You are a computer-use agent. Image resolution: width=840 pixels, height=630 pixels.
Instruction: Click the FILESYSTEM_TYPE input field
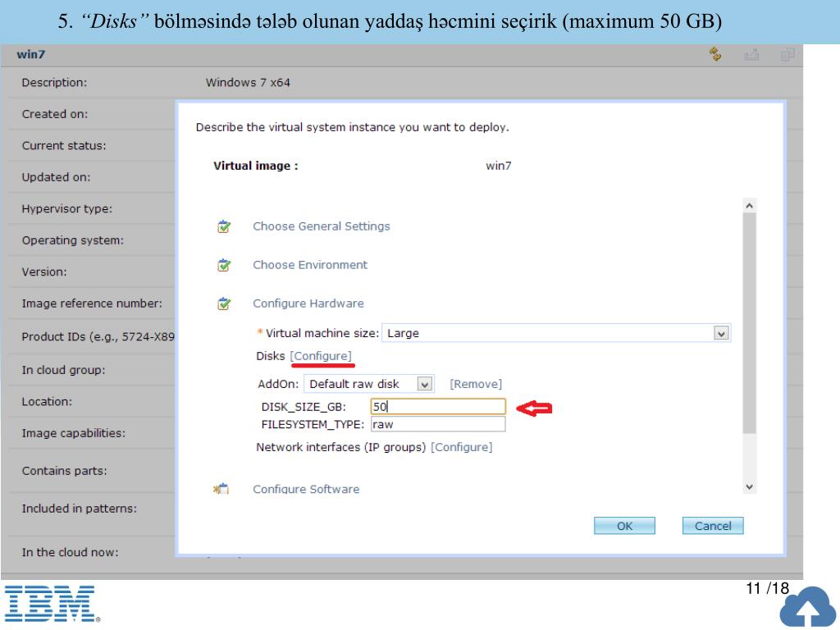pos(438,424)
